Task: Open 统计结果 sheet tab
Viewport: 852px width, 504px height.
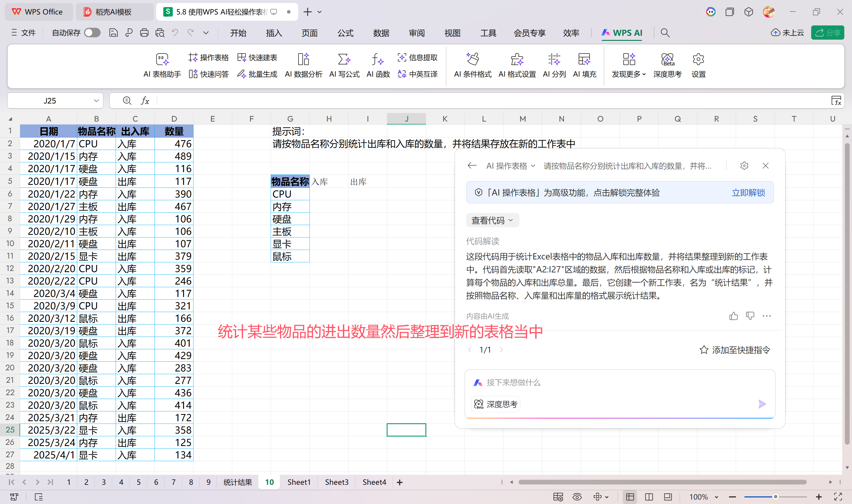Action: click(237, 482)
